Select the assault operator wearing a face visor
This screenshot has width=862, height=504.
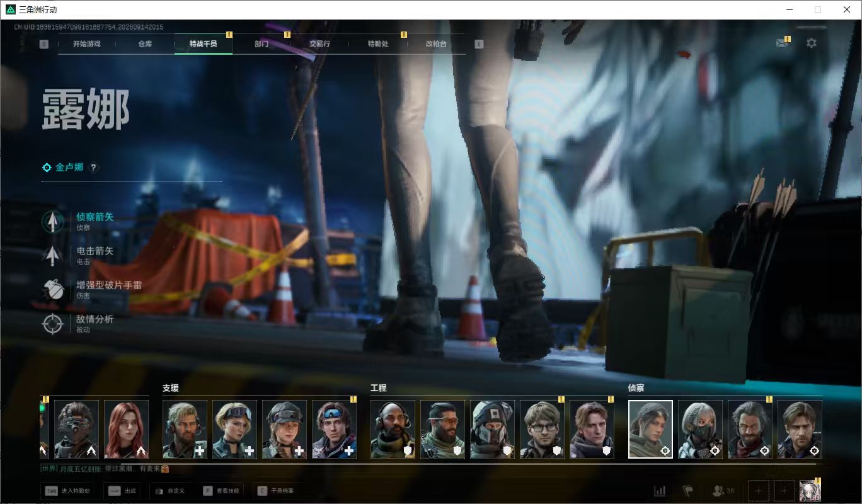[x=76, y=429]
